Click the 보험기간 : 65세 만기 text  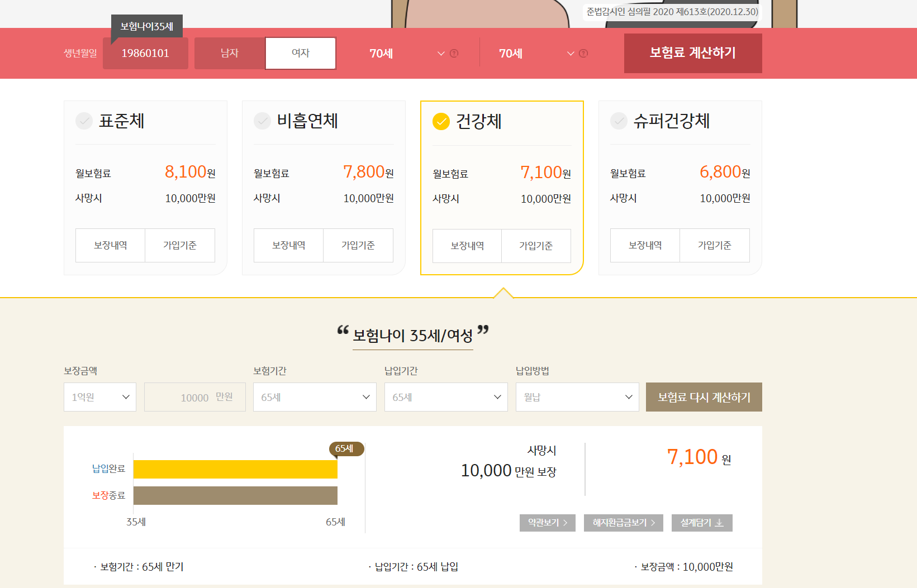142,567
